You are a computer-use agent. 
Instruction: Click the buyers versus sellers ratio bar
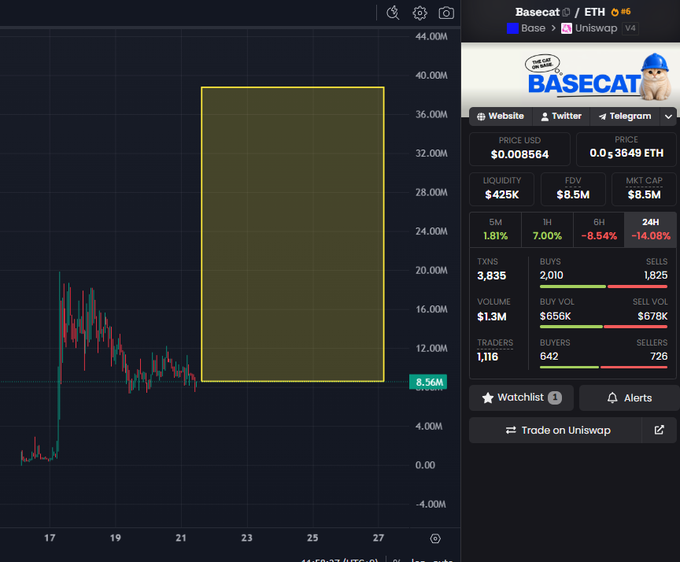[604, 367]
